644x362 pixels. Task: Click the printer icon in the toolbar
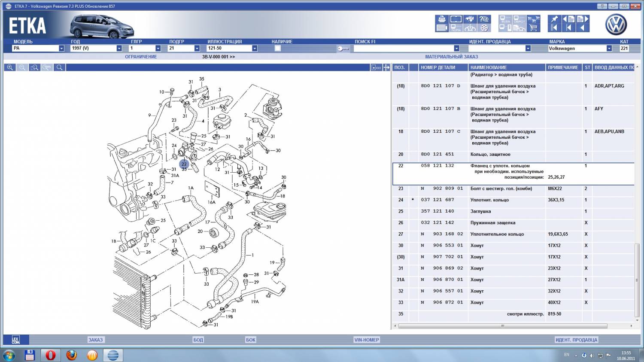(x=442, y=19)
